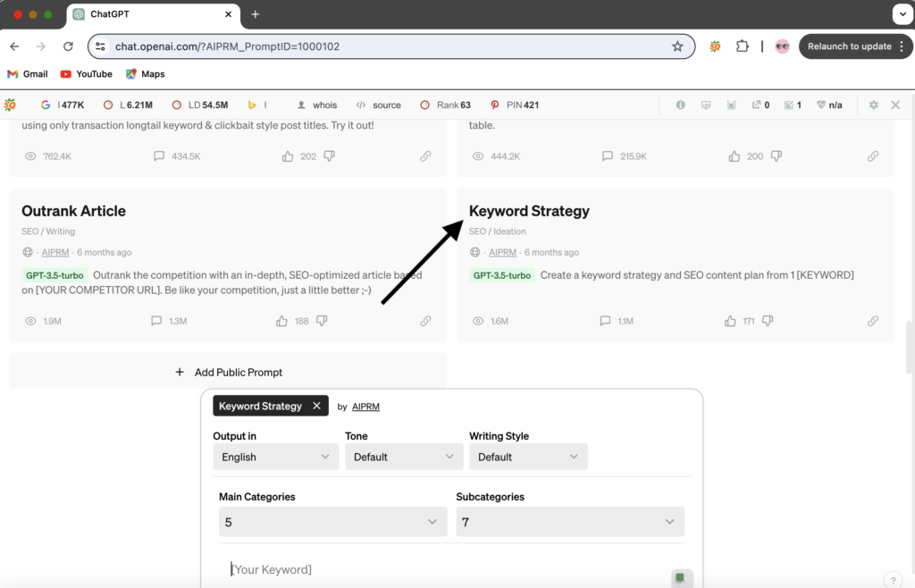Screen dimensions: 915x588
Task: Open the SEO bar density icon
Action: point(731,105)
